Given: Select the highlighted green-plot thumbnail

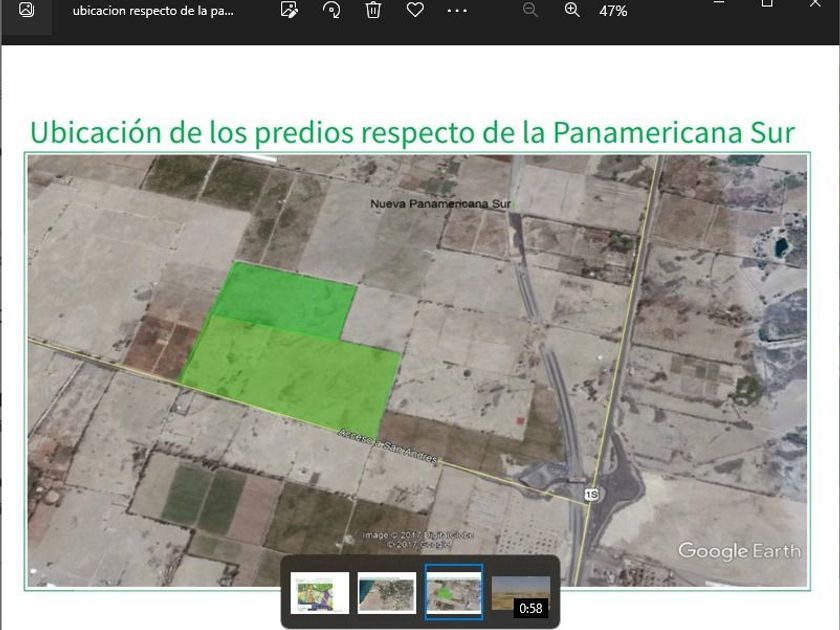Looking at the screenshot, I should (454, 592).
